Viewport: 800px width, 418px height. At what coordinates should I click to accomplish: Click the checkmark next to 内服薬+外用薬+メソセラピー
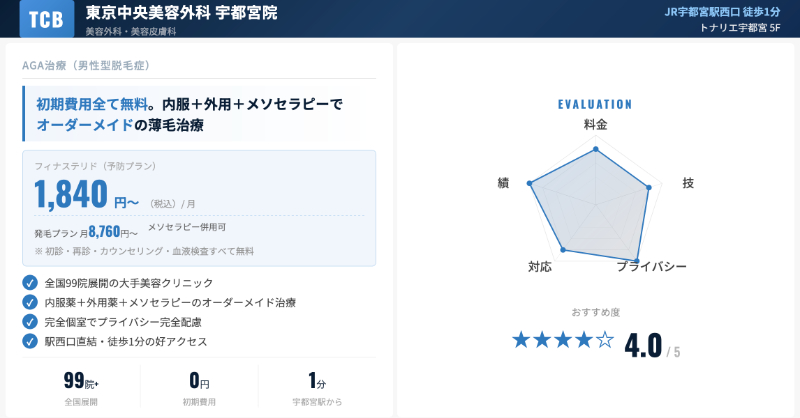coord(30,302)
